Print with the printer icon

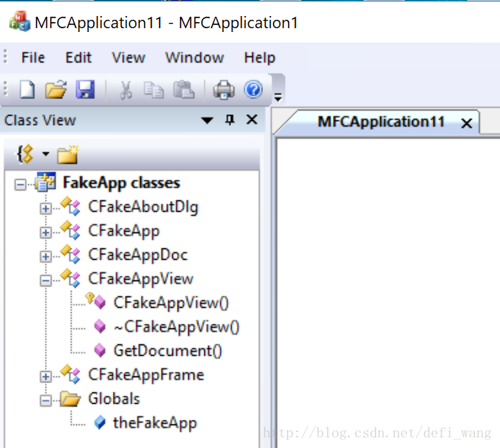[x=224, y=90]
